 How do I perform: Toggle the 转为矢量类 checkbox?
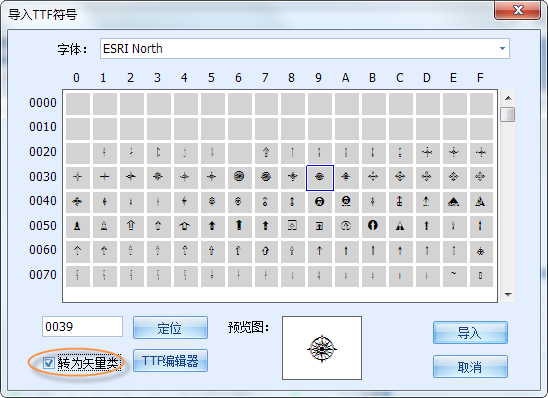pos(49,363)
